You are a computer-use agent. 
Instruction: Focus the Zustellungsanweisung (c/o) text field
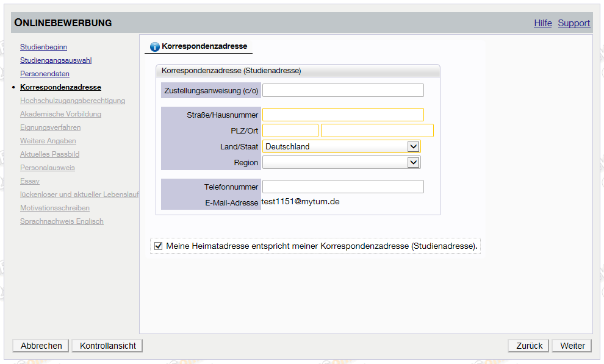tap(343, 90)
